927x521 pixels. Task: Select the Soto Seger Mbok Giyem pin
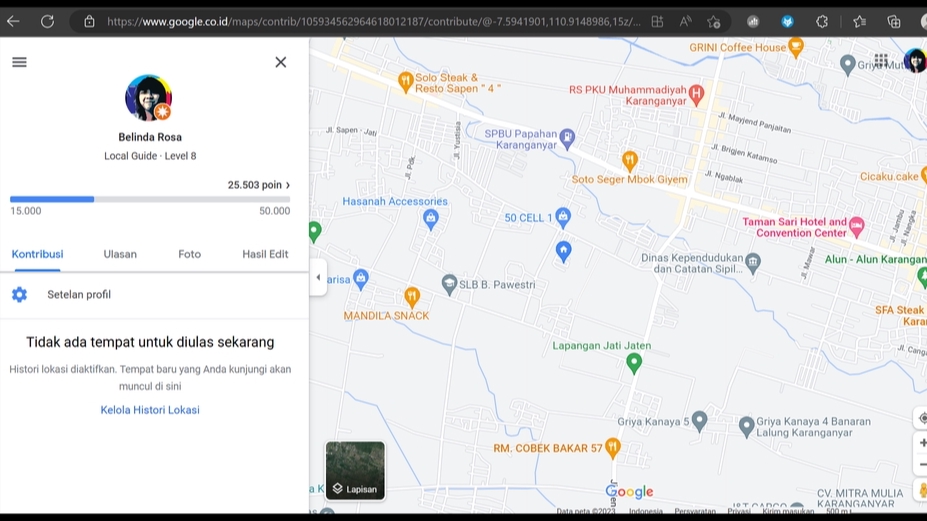click(x=630, y=160)
